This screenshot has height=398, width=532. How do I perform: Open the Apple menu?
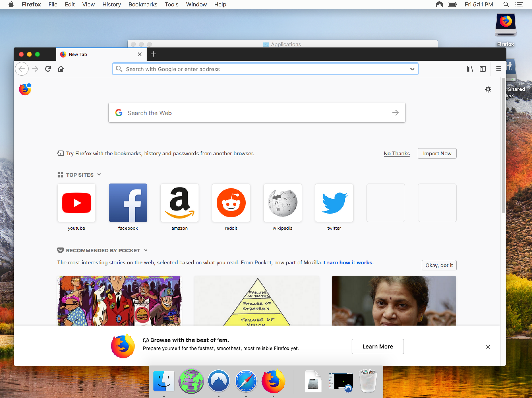click(x=11, y=4)
